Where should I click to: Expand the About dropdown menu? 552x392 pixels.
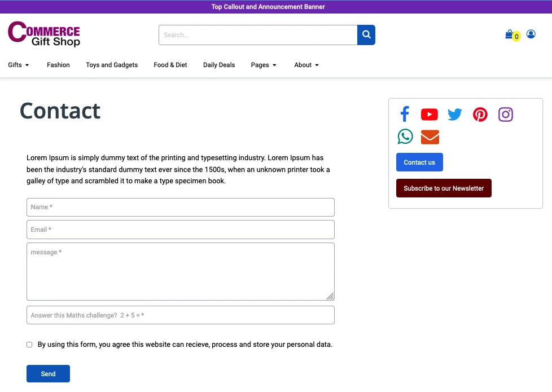point(306,65)
